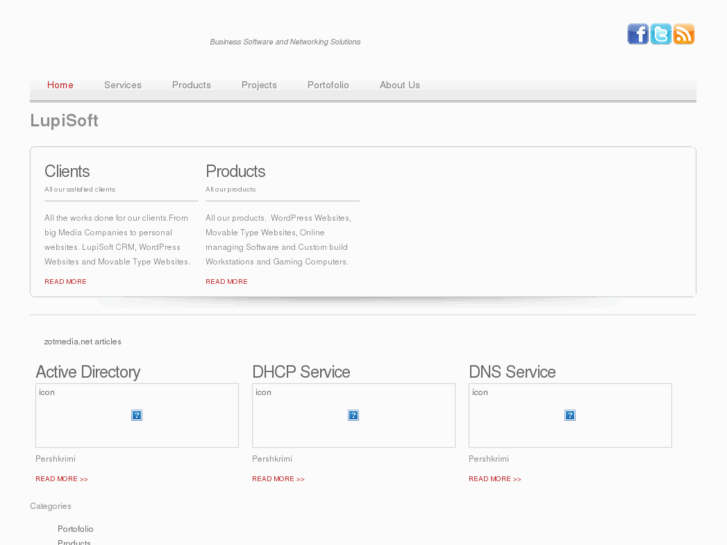Open the DHCP Service article title

(301, 372)
